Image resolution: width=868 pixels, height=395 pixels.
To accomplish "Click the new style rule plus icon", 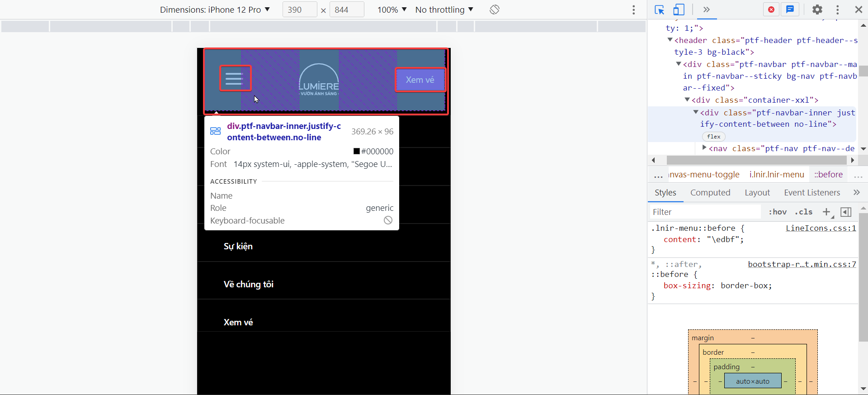I will [827, 212].
